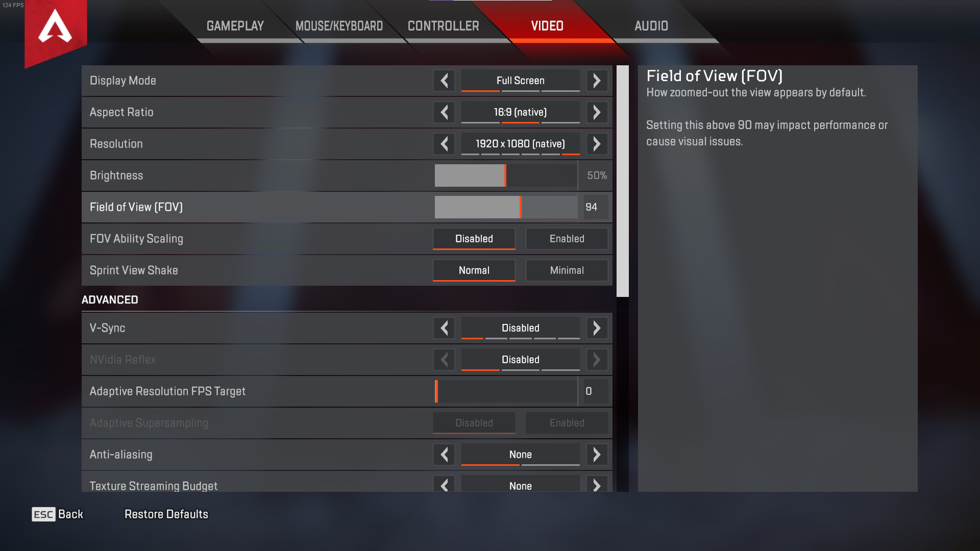Screen dimensions: 980x551
Task: Click the left arrow for Anti-aliasing
Action: click(444, 454)
